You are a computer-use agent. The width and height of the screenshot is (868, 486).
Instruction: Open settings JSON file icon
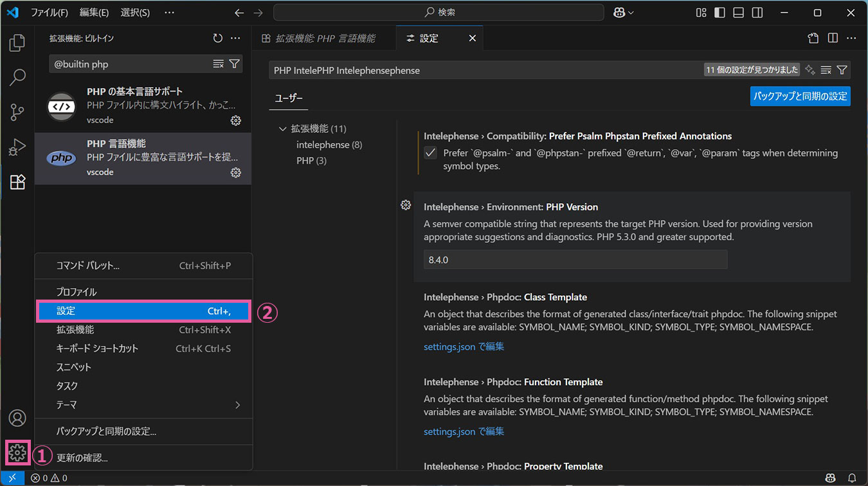click(x=813, y=39)
